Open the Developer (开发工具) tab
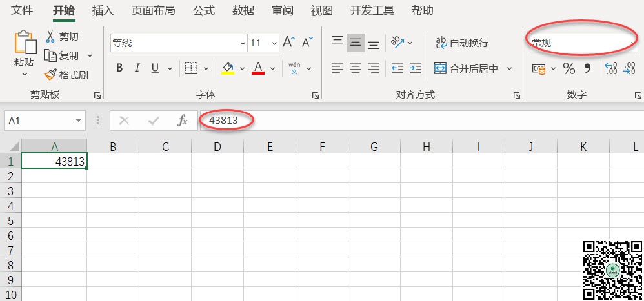 coord(372,11)
